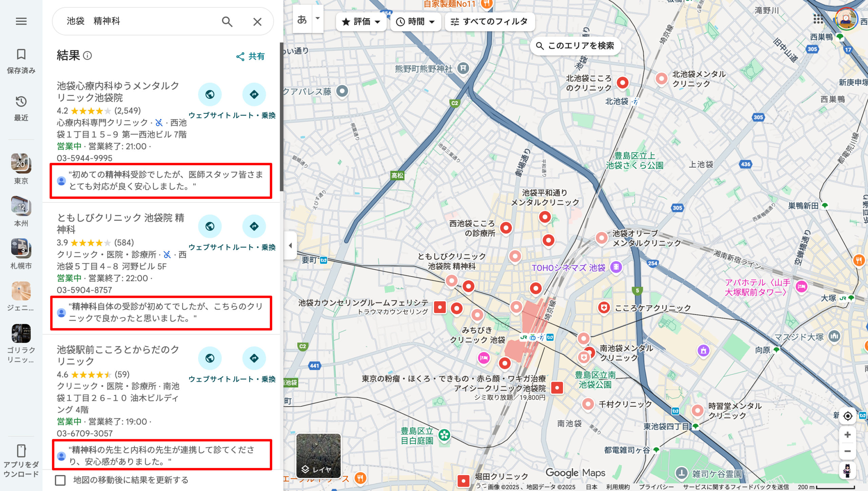
Task: Clear the search with the X icon
Action: [257, 21]
